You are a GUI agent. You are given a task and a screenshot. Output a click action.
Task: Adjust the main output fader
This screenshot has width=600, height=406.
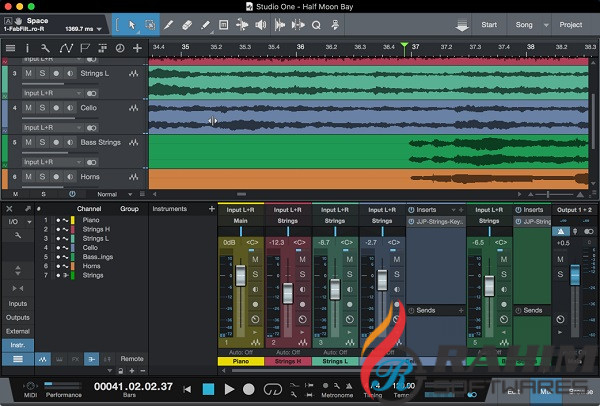[575, 274]
